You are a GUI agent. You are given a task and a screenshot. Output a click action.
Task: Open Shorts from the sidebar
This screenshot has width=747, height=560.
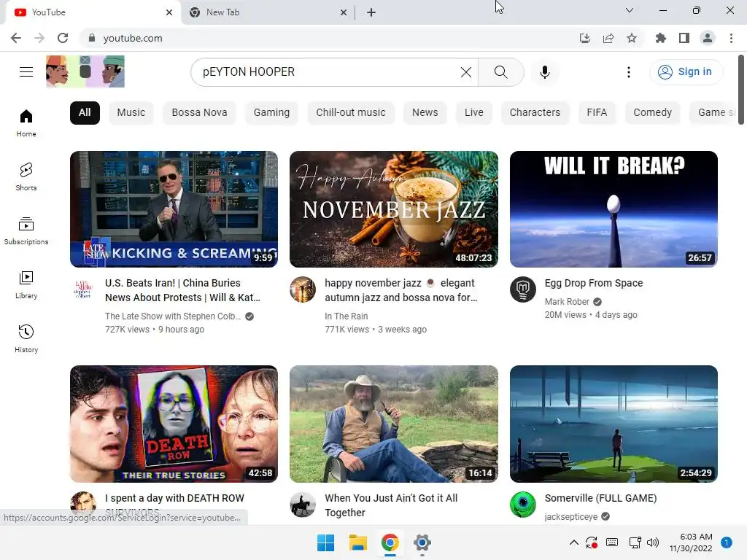coord(26,177)
